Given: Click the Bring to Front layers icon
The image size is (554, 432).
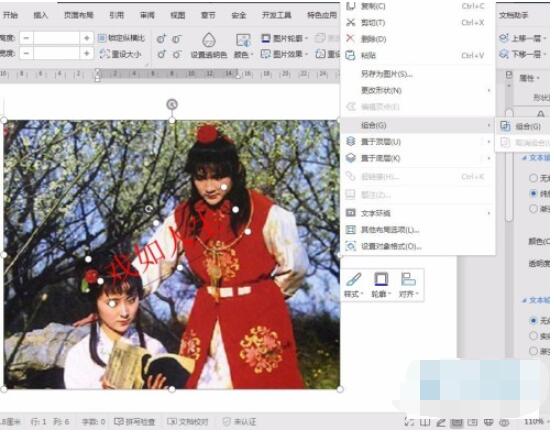Looking at the screenshot, I should (350, 141).
